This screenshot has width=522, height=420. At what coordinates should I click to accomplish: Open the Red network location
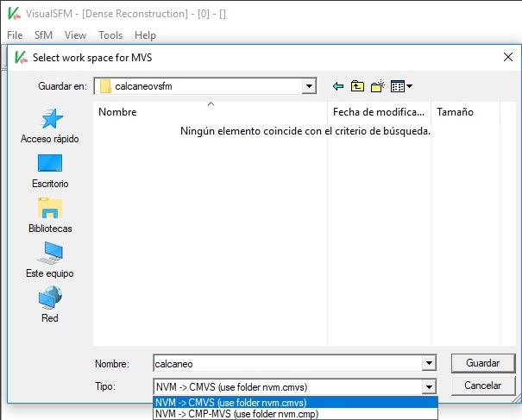coord(50,299)
